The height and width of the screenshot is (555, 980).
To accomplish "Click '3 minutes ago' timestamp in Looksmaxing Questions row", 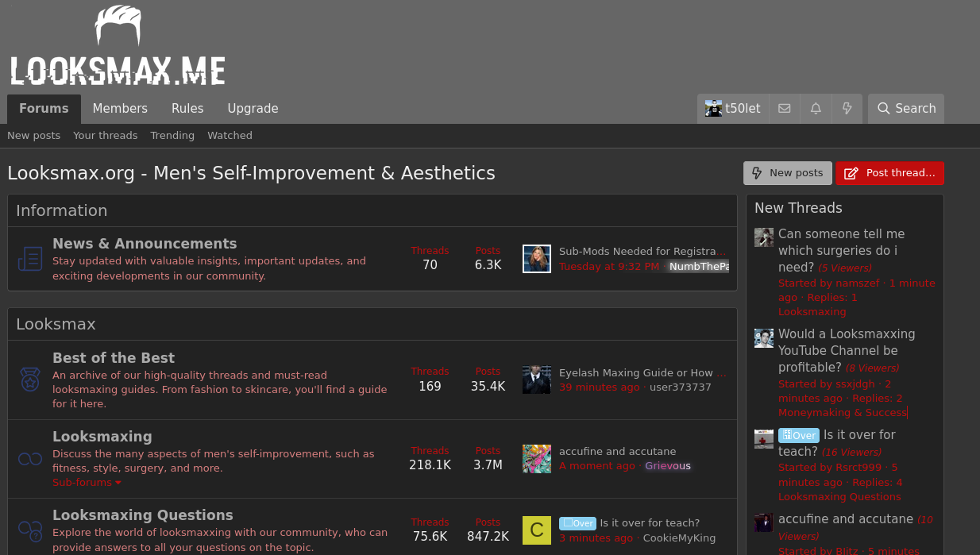I will [596, 538].
